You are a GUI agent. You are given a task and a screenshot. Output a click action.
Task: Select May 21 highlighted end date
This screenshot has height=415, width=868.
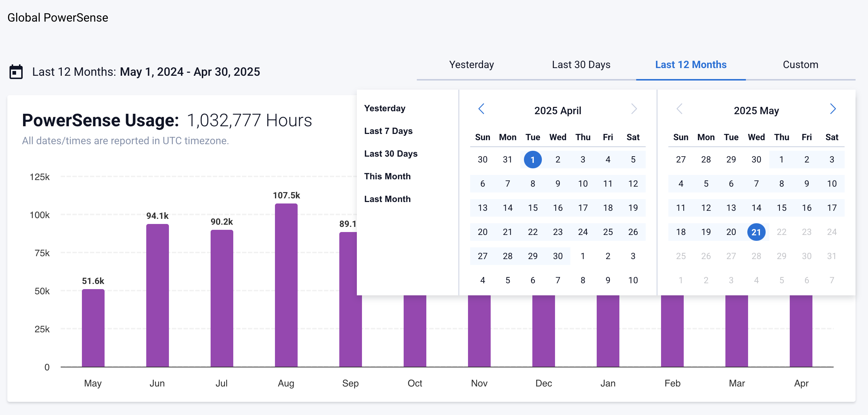coord(756,232)
